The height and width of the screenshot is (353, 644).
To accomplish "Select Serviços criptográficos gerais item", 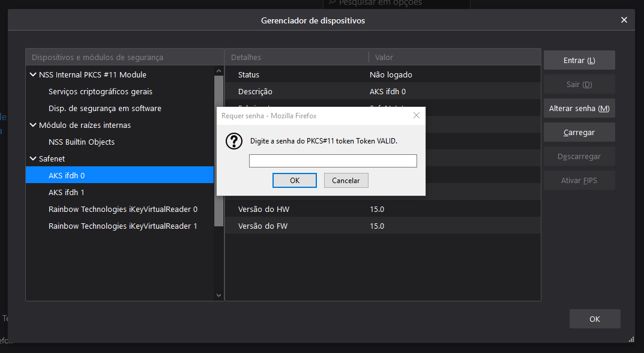I will tap(100, 92).
